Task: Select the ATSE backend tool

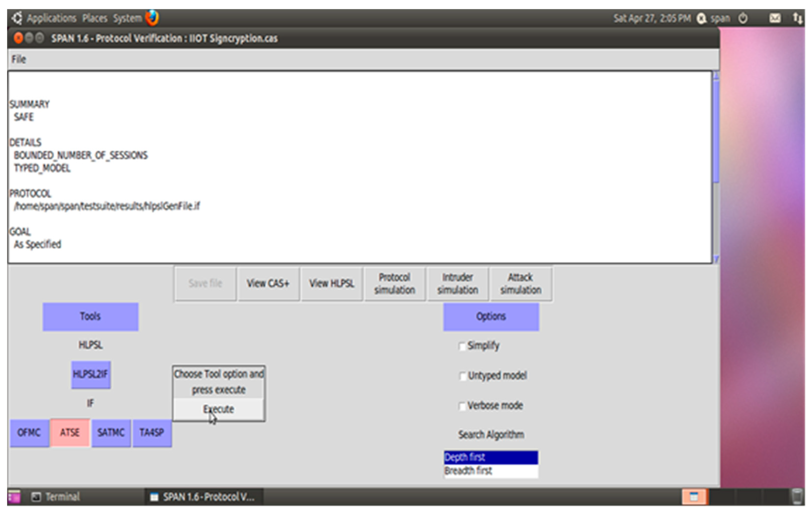Action: pyautogui.click(x=70, y=433)
